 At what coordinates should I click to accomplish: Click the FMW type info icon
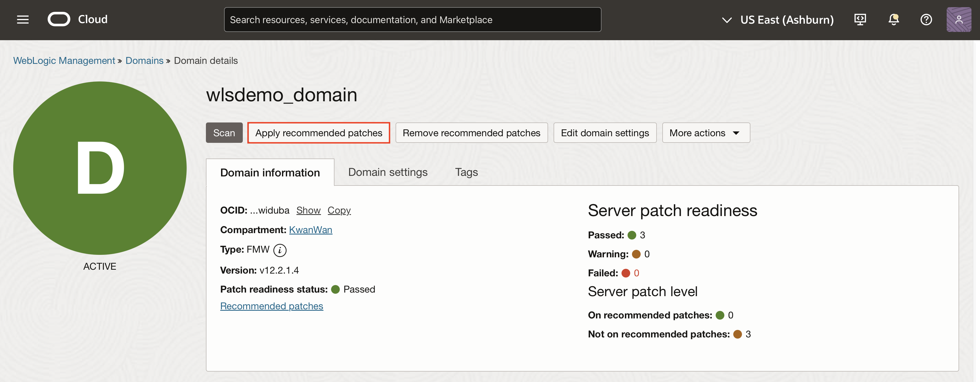tap(280, 250)
